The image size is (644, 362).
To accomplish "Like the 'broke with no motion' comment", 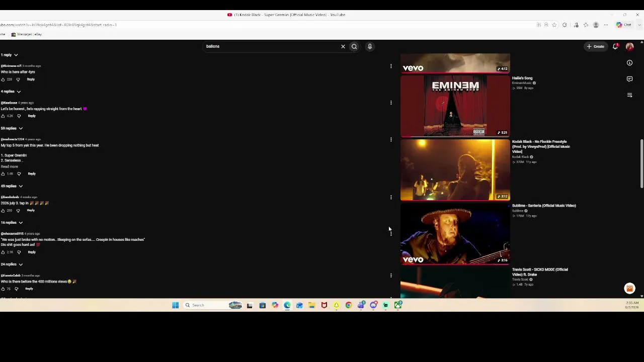I will [x=3, y=252].
